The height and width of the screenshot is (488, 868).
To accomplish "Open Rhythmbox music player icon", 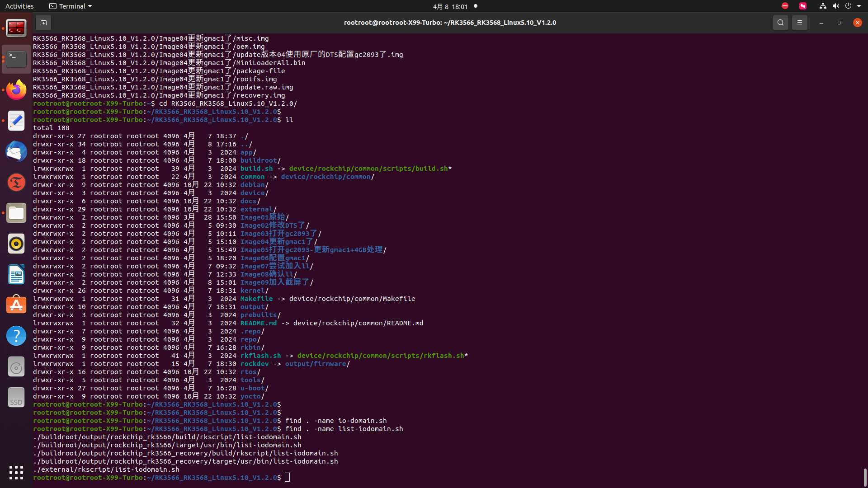I will click(x=16, y=244).
